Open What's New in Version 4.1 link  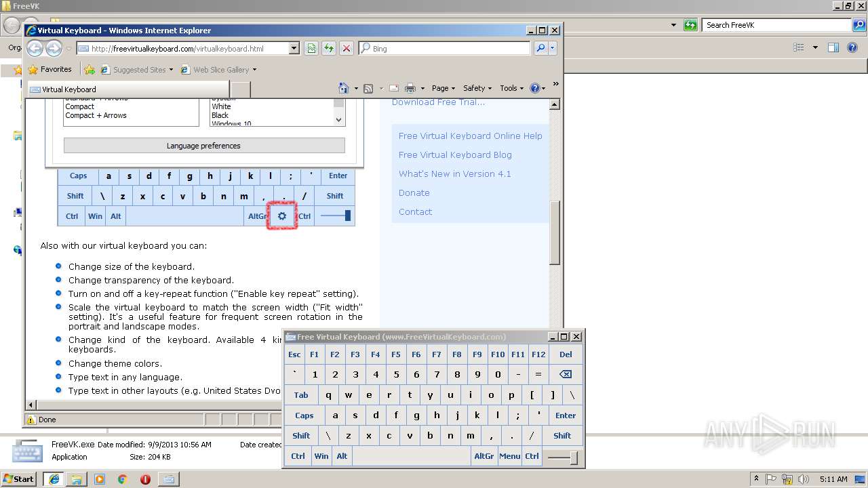click(455, 174)
